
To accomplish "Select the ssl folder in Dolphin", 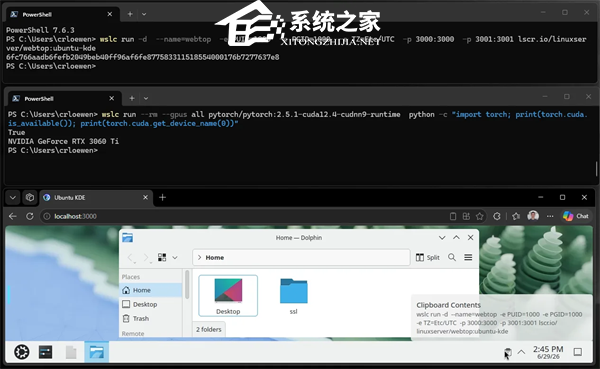I will point(293,296).
